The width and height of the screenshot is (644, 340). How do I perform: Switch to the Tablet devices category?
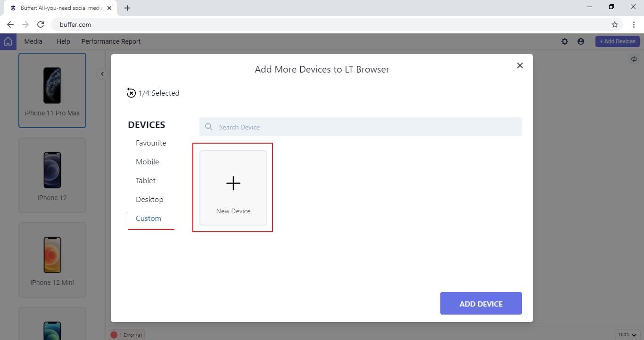[x=146, y=181]
